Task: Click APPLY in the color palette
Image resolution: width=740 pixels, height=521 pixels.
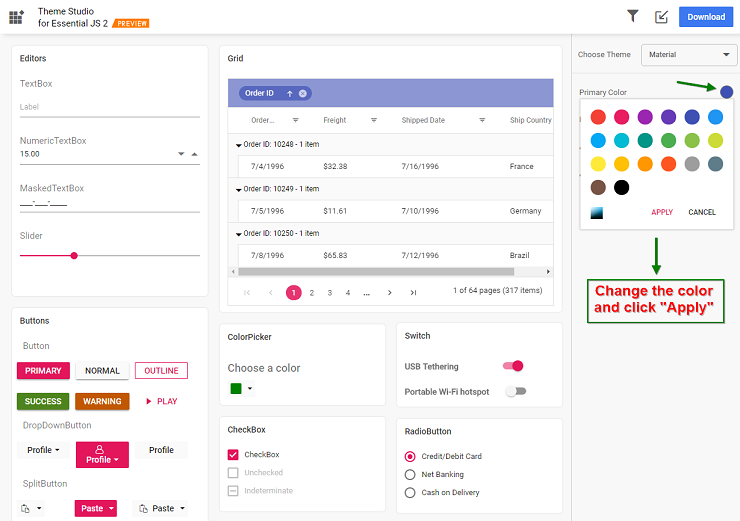Action: point(662,212)
